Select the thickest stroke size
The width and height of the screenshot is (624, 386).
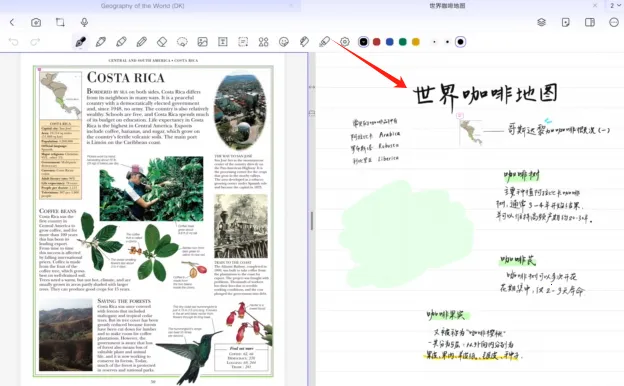[x=460, y=42]
